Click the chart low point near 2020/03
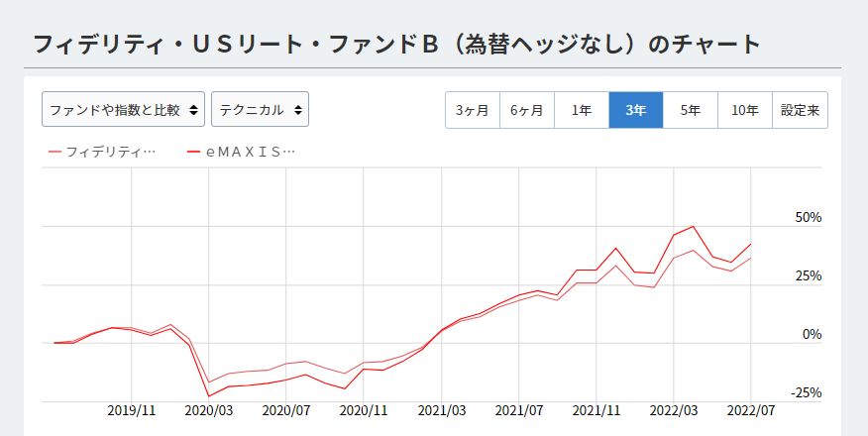The height and width of the screenshot is (436, 868). pos(208,396)
